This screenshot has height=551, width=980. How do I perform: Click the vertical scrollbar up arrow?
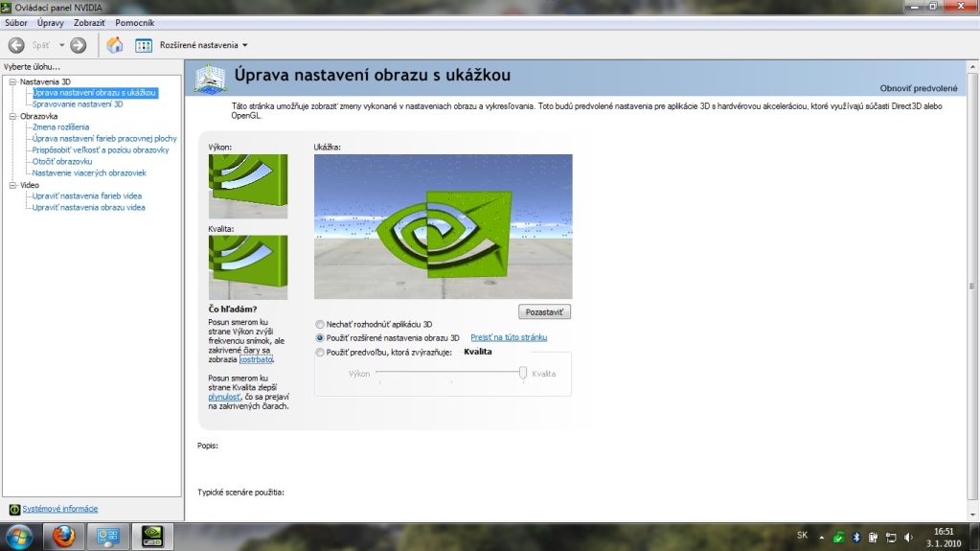tap(972, 66)
